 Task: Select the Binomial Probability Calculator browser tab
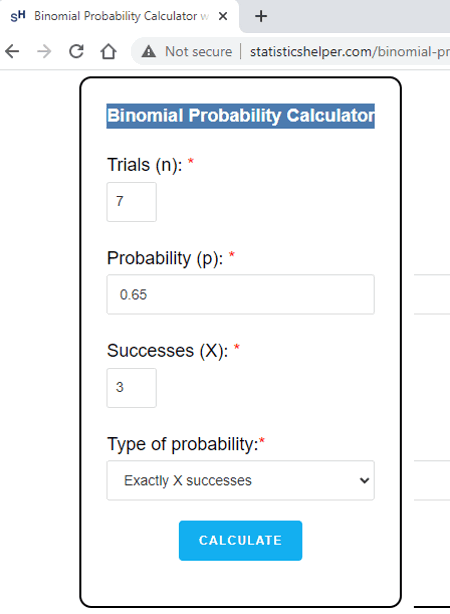coord(119,16)
